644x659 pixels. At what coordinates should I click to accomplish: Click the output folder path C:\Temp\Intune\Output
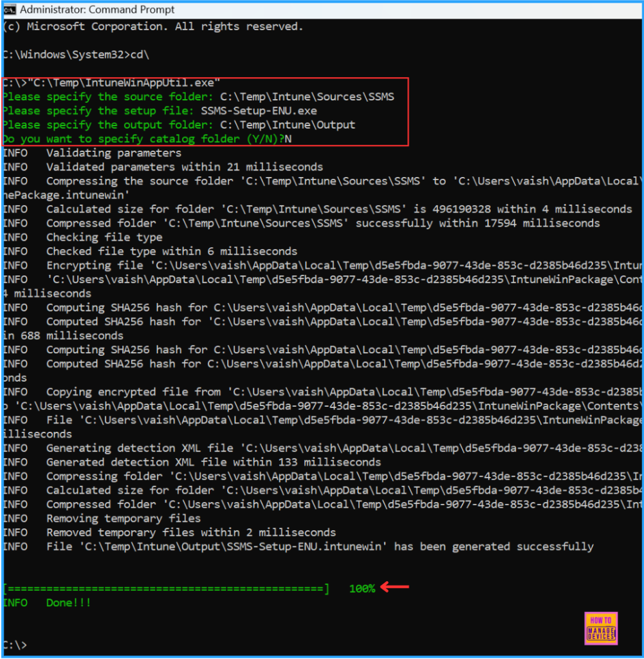(288, 125)
